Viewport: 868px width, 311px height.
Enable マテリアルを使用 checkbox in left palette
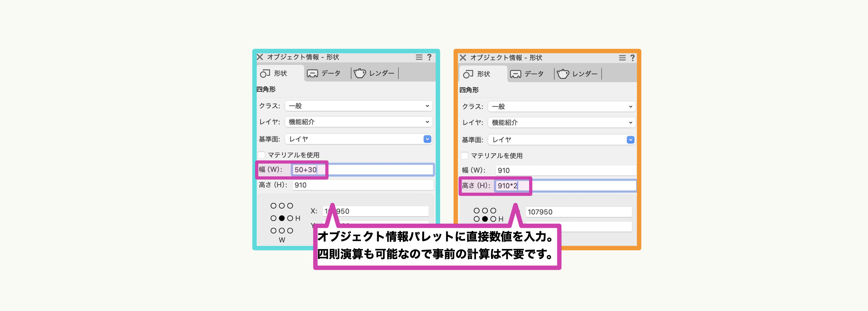(262, 155)
